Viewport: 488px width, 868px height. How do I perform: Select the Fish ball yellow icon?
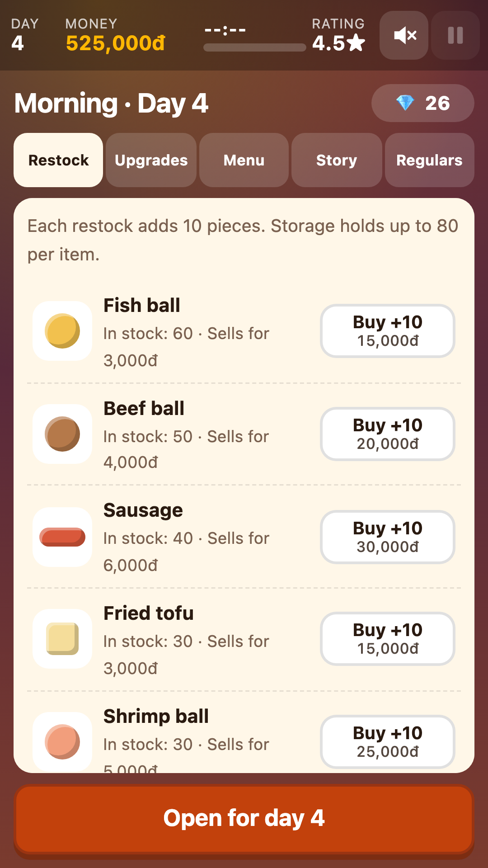pos(62,331)
